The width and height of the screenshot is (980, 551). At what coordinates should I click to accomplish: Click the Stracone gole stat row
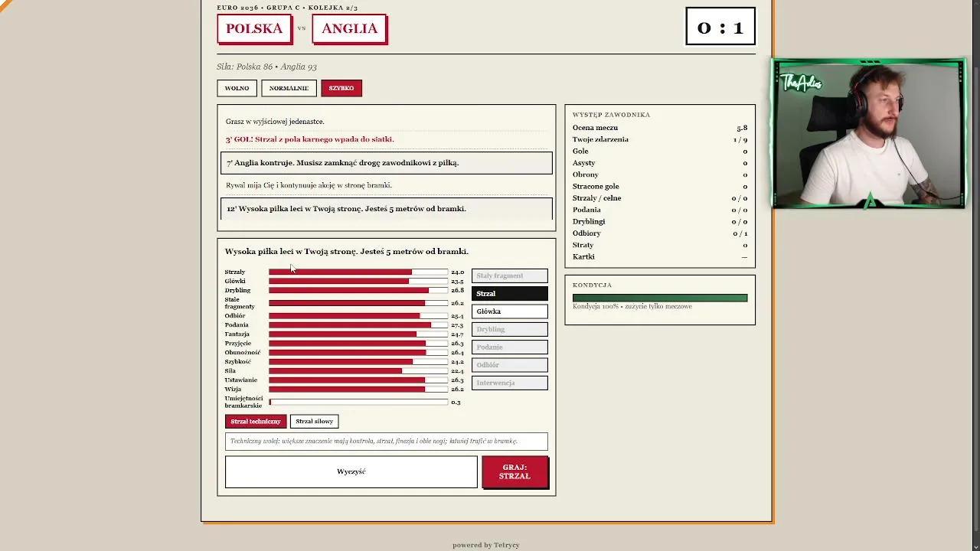(660, 186)
